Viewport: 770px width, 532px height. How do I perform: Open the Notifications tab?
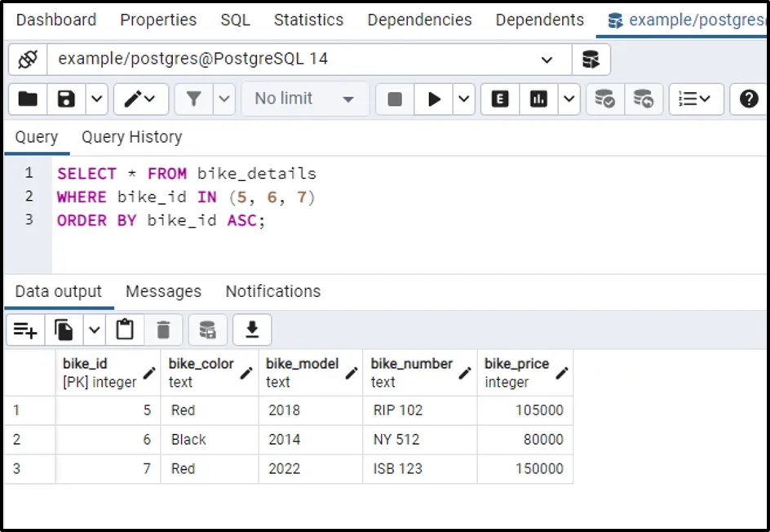(272, 291)
